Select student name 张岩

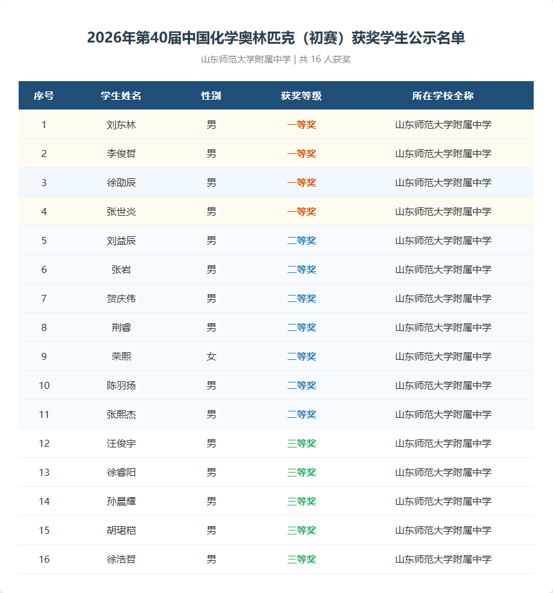(x=121, y=270)
